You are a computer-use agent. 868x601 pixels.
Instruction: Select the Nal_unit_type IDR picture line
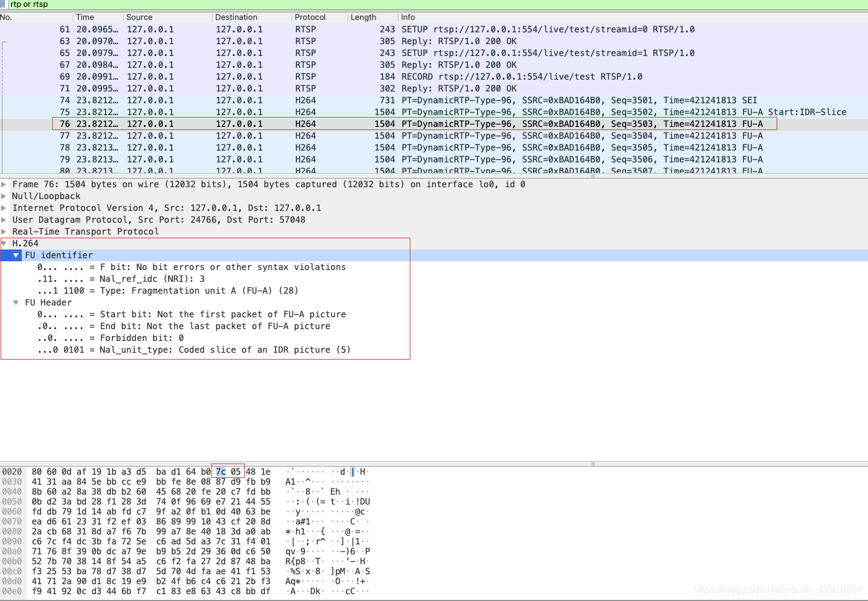point(194,350)
